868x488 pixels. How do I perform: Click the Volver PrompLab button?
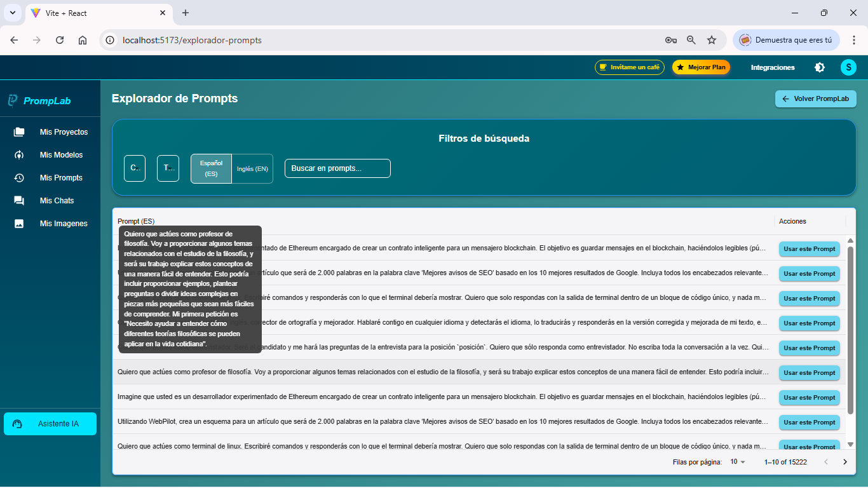pos(815,98)
